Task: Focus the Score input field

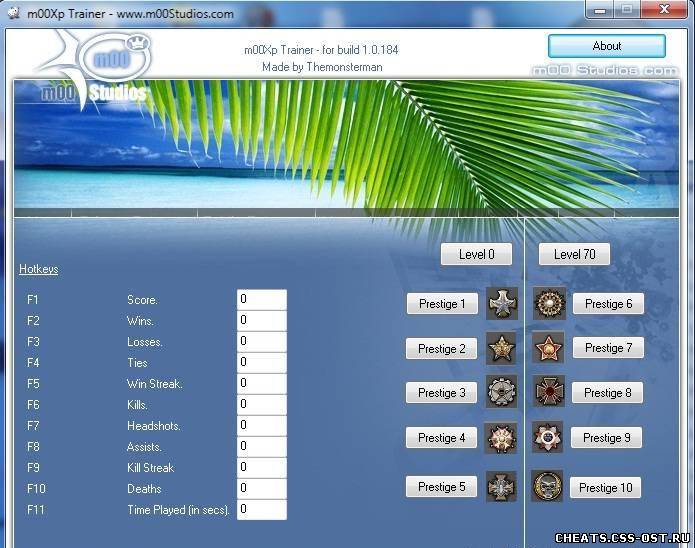Action: click(261, 299)
